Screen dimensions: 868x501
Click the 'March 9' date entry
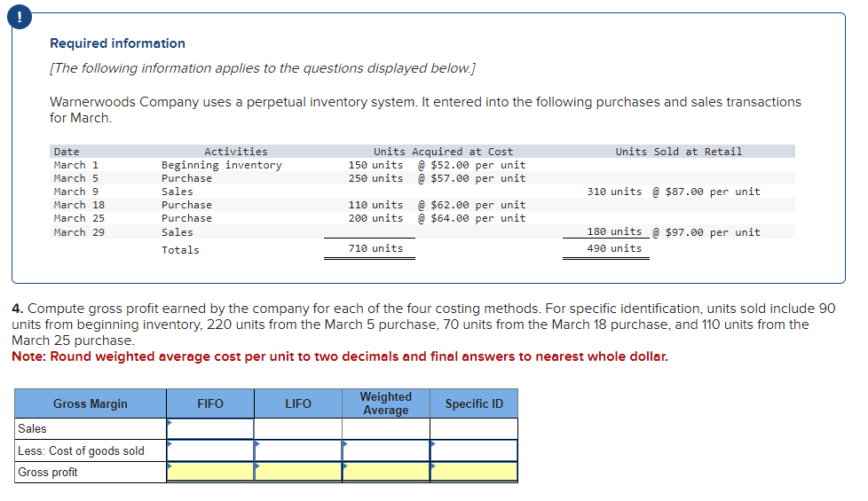[75, 192]
